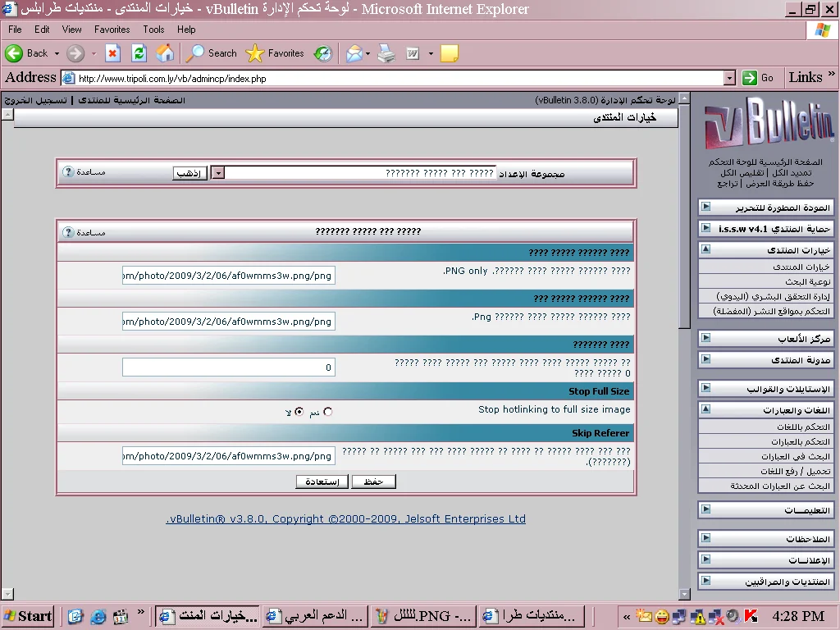Stop loading with the red X icon
Screen dimensions: 840x630
(112, 53)
